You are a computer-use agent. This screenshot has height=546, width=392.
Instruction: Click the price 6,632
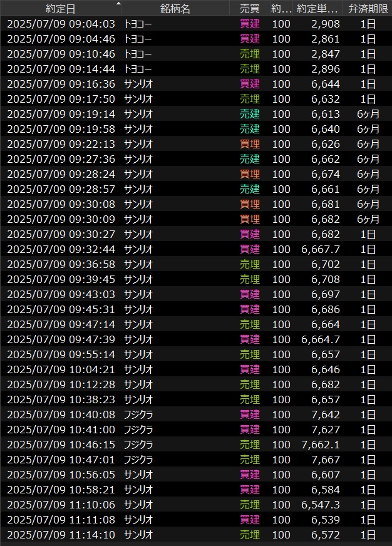click(326, 99)
